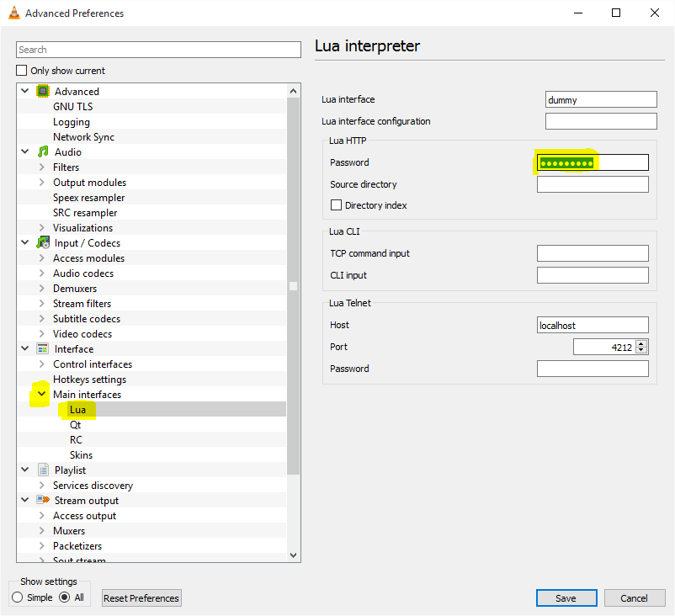This screenshot has height=616, width=675.
Task: Collapse the Stream output tree section
Action: 24,500
